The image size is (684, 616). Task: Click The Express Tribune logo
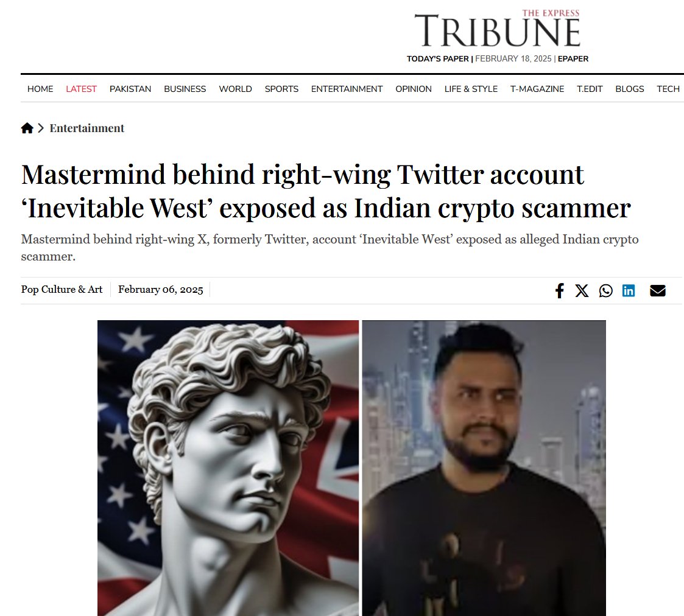[x=497, y=29]
